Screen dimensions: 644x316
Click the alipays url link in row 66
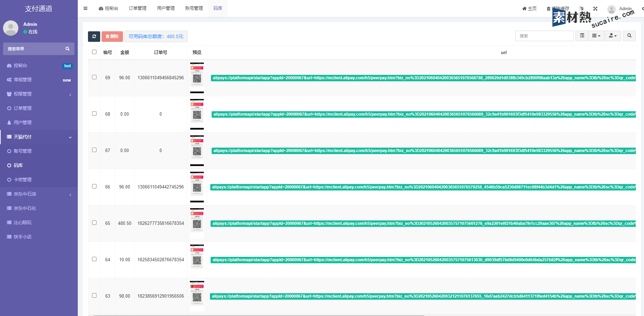pos(423,187)
